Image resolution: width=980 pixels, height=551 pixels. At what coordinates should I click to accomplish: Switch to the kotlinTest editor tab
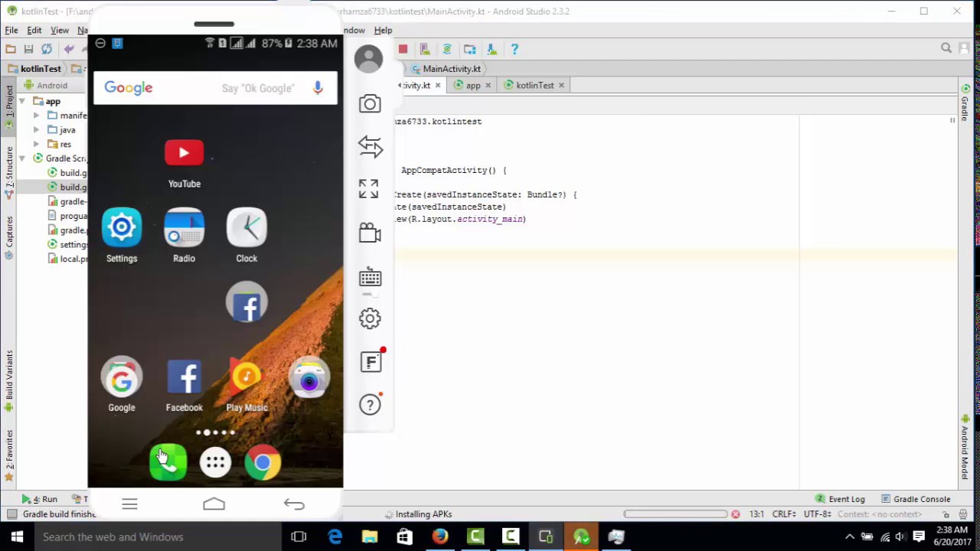coord(534,86)
